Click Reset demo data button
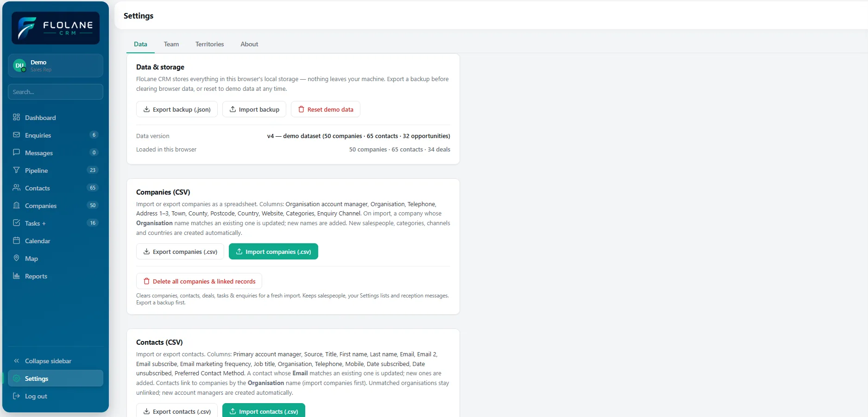 pyautogui.click(x=326, y=109)
